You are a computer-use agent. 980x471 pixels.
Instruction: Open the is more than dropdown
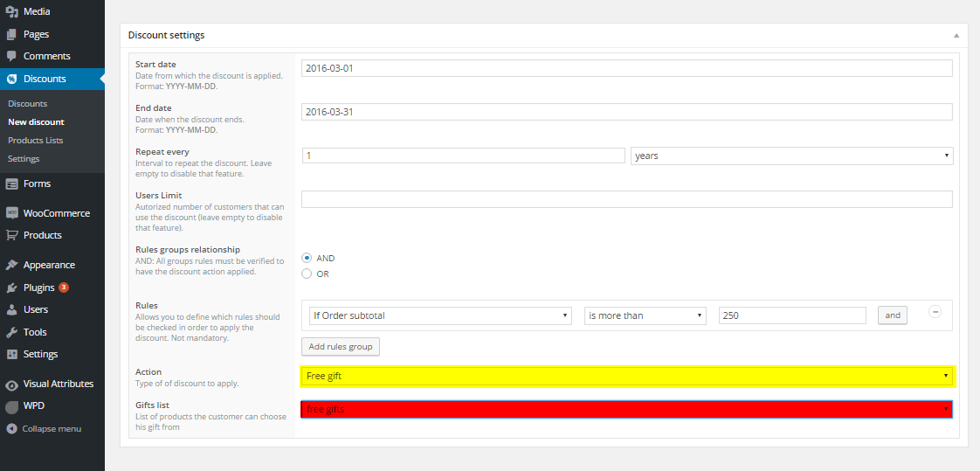tap(645, 315)
